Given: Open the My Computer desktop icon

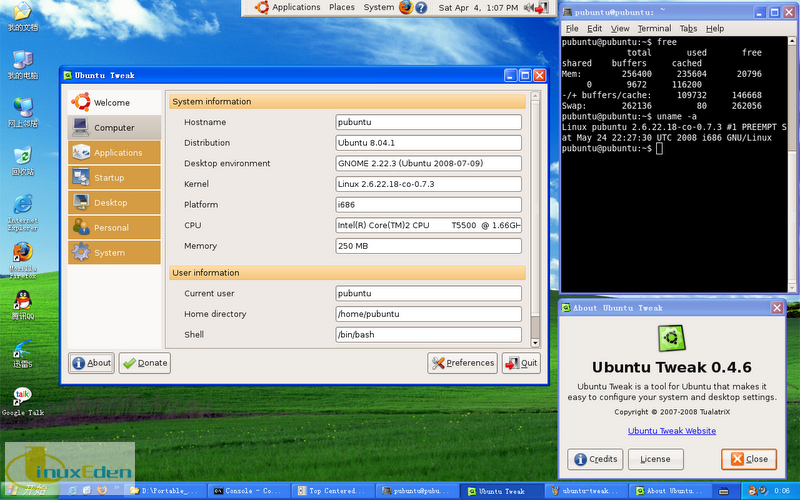Looking at the screenshot, I should (x=22, y=65).
